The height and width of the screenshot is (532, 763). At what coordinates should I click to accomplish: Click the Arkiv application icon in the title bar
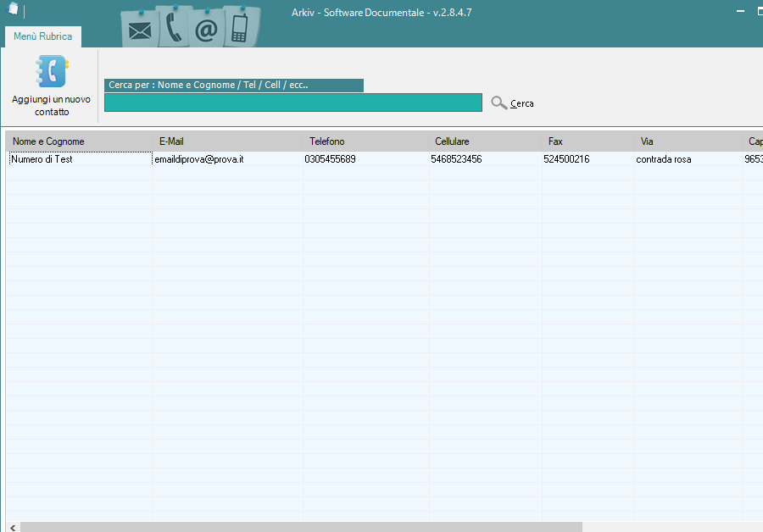tap(12, 9)
